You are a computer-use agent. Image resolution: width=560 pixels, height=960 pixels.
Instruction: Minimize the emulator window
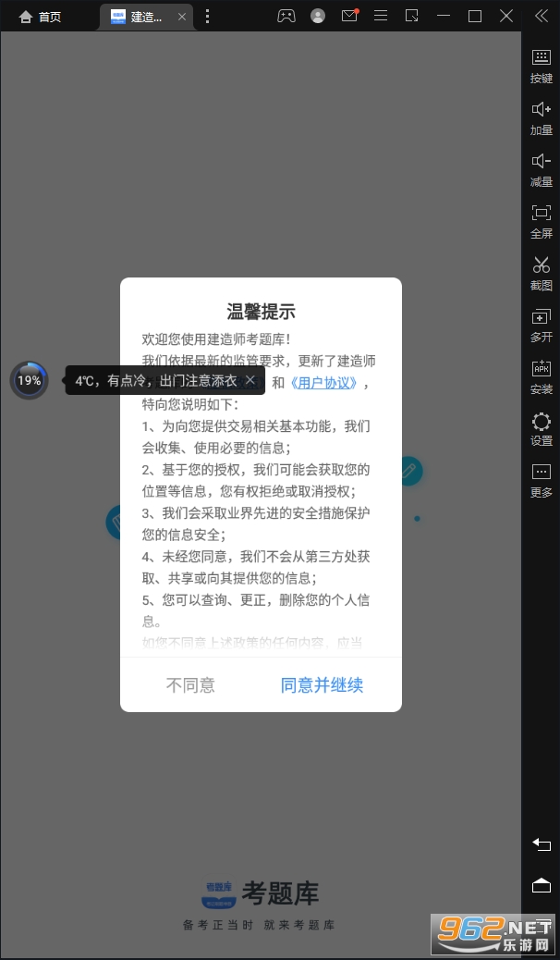point(444,16)
